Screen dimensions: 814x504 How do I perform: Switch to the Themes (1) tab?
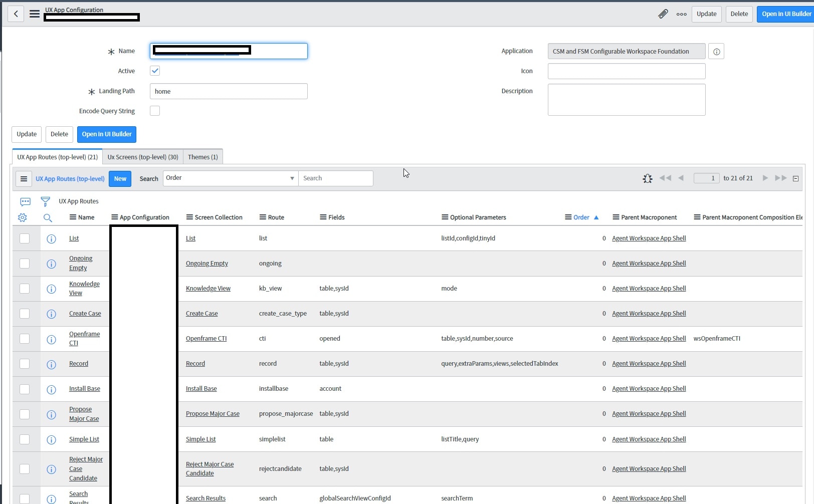pos(202,157)
